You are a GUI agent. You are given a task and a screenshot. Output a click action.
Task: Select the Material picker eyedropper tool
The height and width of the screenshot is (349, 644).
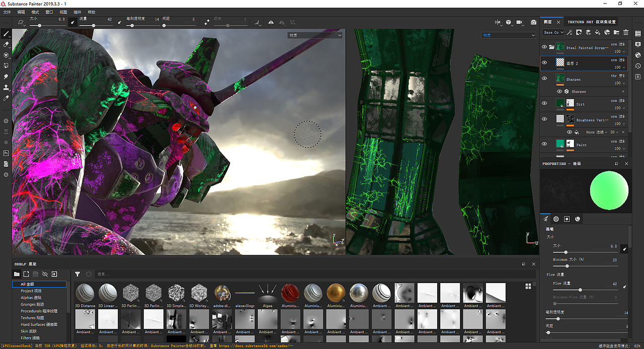pos(6,98)
